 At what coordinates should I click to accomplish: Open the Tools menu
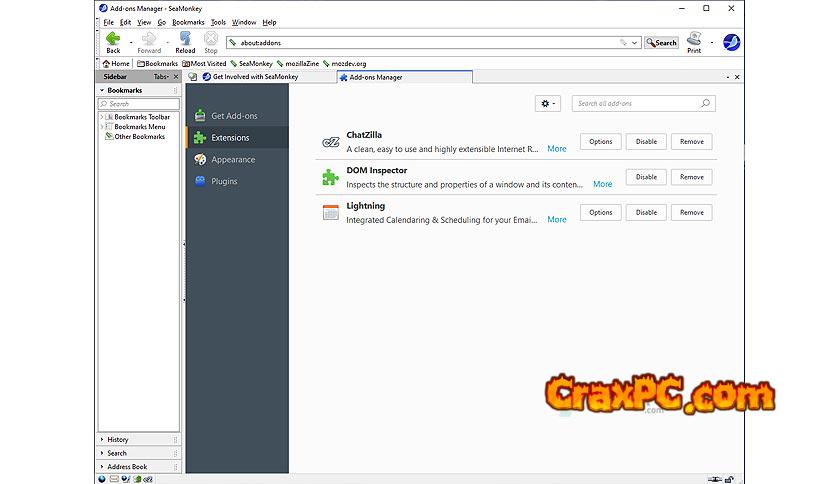pos(218,22)
